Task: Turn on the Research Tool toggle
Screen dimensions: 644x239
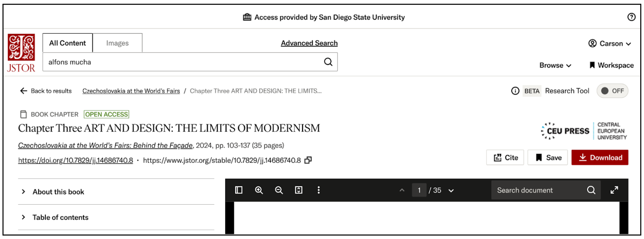Action: 612,91
